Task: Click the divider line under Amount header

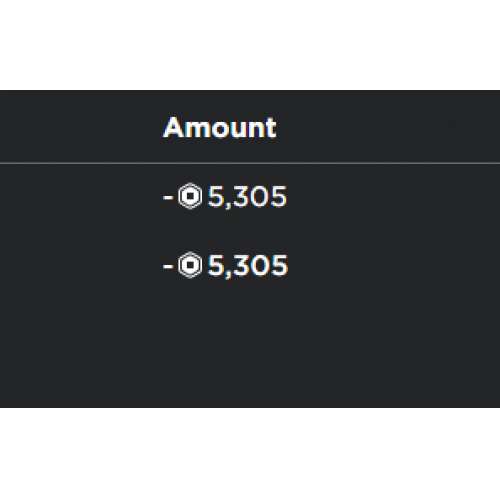Action: point(250,163)
